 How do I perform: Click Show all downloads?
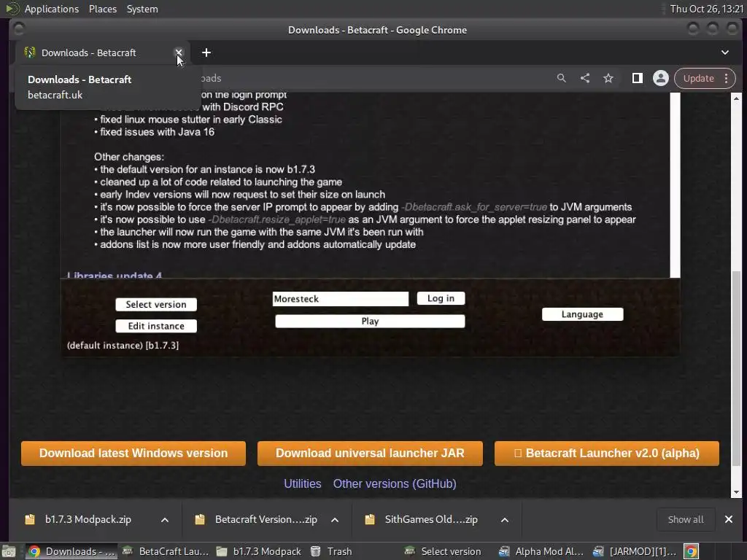tap(686, 519)
